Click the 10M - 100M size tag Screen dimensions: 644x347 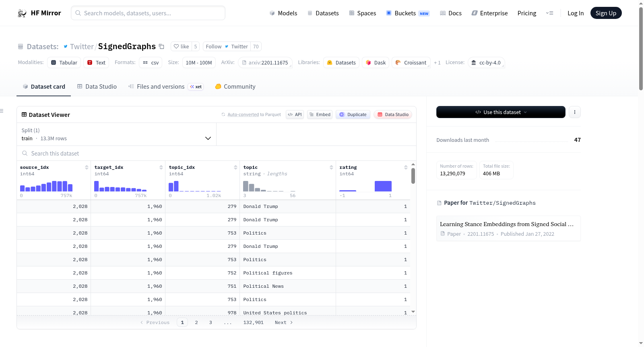pos(199,62)
